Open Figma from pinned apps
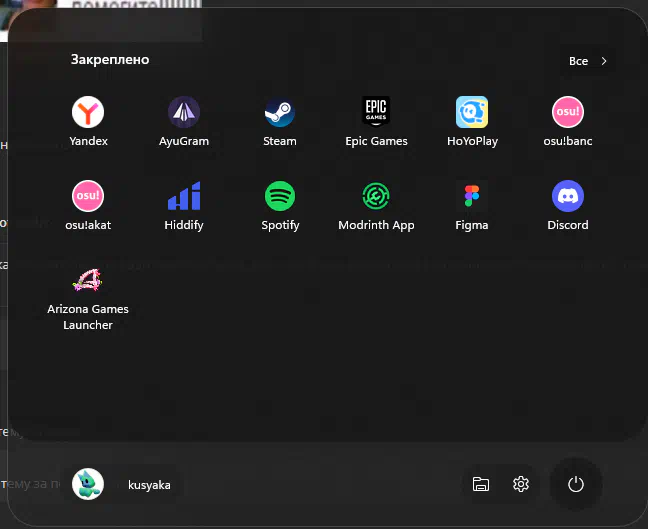Image resolution: width=648 pixels, height=529 pixels. click(x=472, y=196)
